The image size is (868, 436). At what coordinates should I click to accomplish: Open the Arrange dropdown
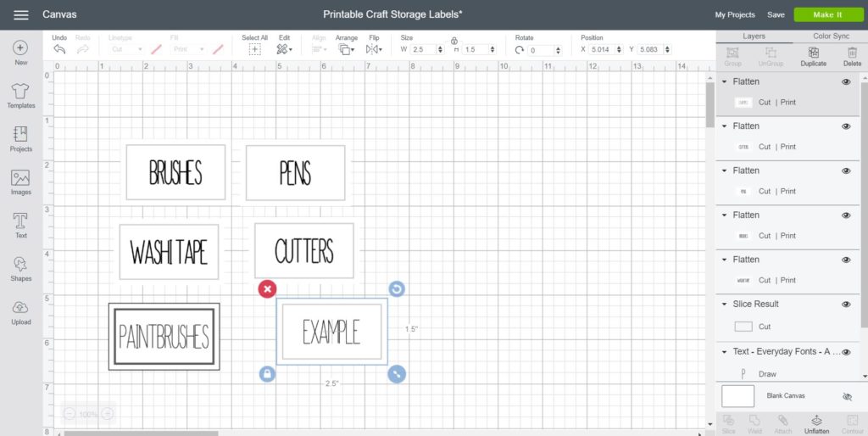tap(346, 49)
